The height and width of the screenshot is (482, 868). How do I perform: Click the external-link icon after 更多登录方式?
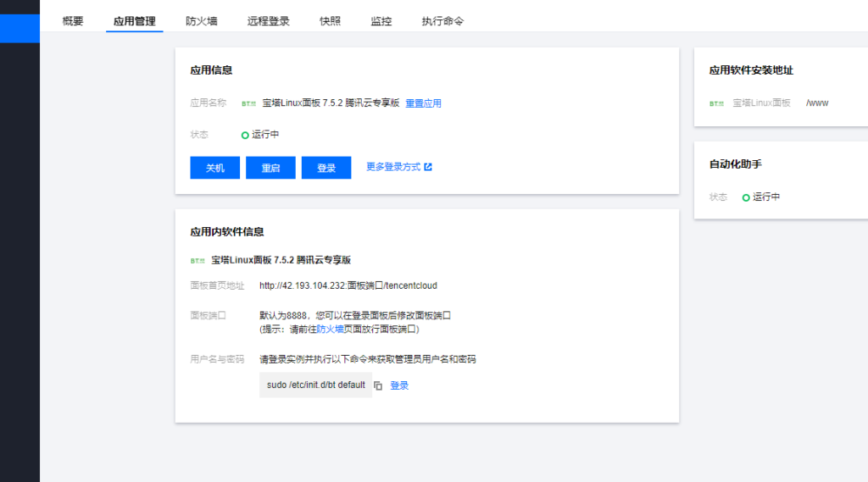tap(428, 167)
